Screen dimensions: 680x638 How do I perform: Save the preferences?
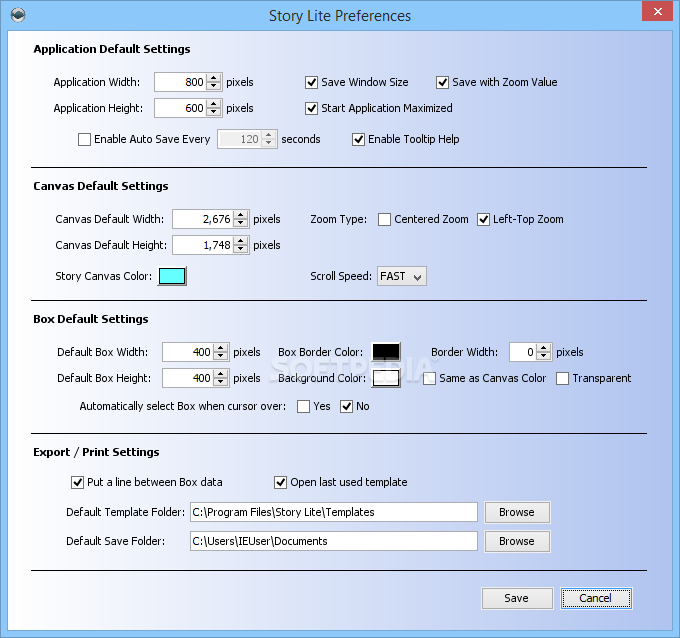pos(517,599)
